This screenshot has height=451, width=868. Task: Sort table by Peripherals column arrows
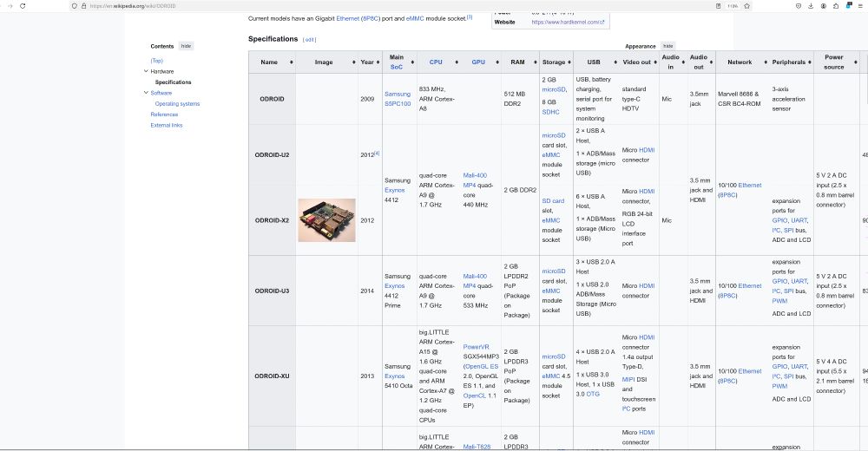click(809, 62)
